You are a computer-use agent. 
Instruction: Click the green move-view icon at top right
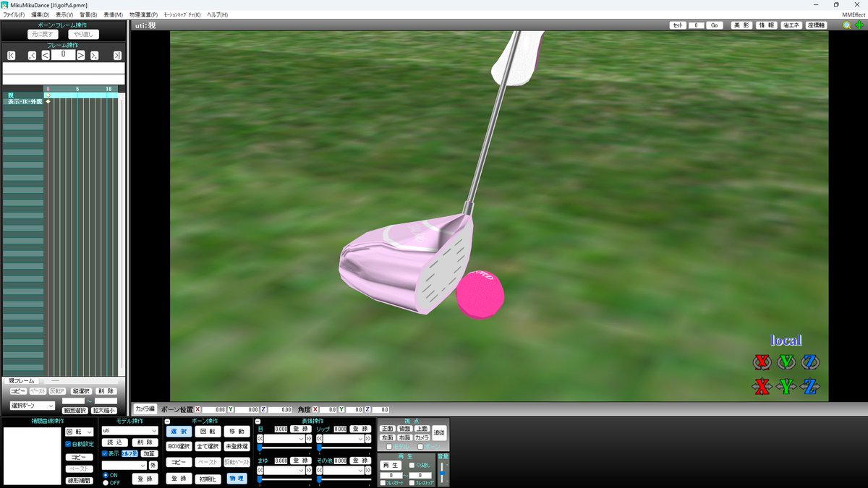(x=859, y=25)
